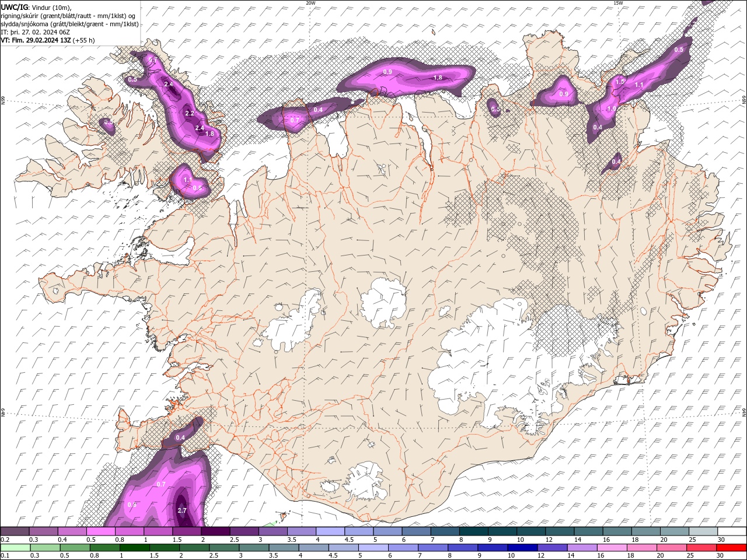
Task: Click the snow legend swatch between 4 and 4.5
Action: pos(330,531)
